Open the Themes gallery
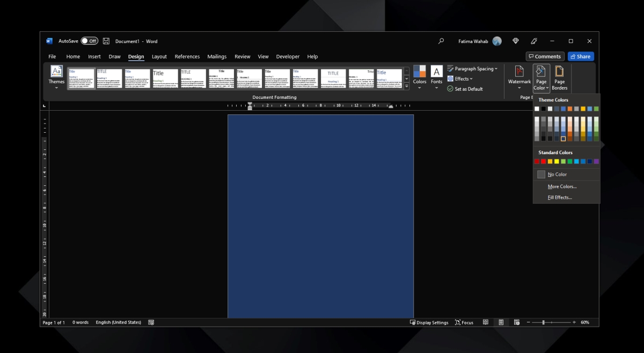The image size is (644, 353). coord(56,78)
